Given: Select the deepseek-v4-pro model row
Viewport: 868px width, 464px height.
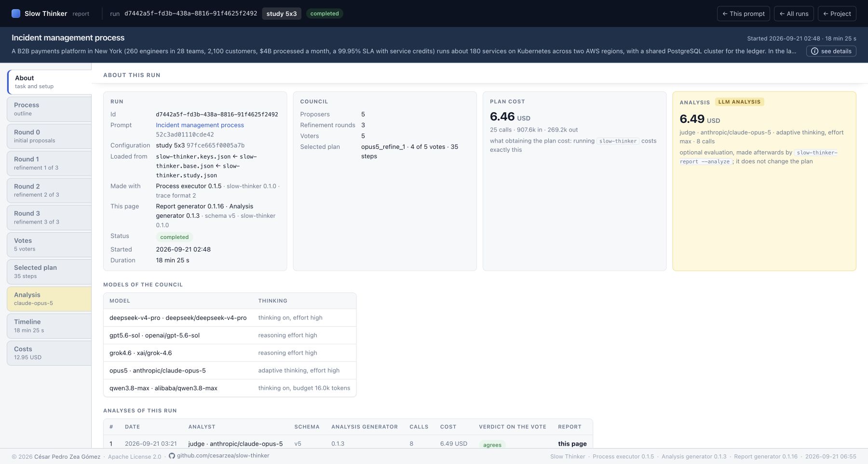Looking at the screenshot, I should [x=230, y=318].
